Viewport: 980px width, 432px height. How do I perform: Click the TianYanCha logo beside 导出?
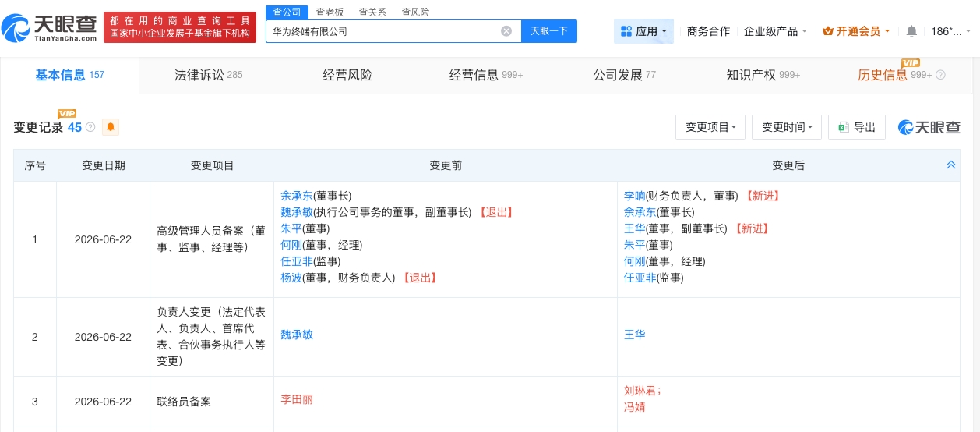(x=929, y=127)
